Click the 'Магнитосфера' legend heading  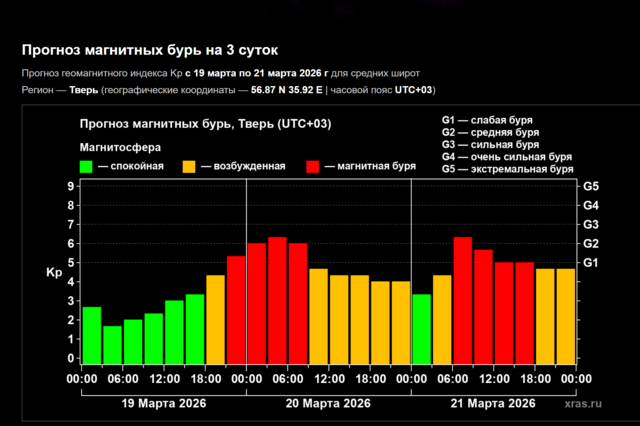click(x=120, y=147)
